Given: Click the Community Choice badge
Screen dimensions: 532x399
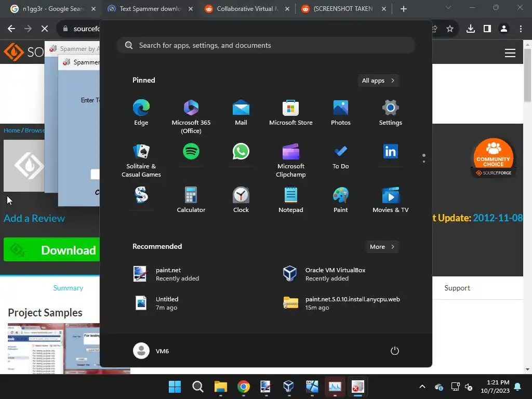Looking at the screenshot, I should point(493,158).
